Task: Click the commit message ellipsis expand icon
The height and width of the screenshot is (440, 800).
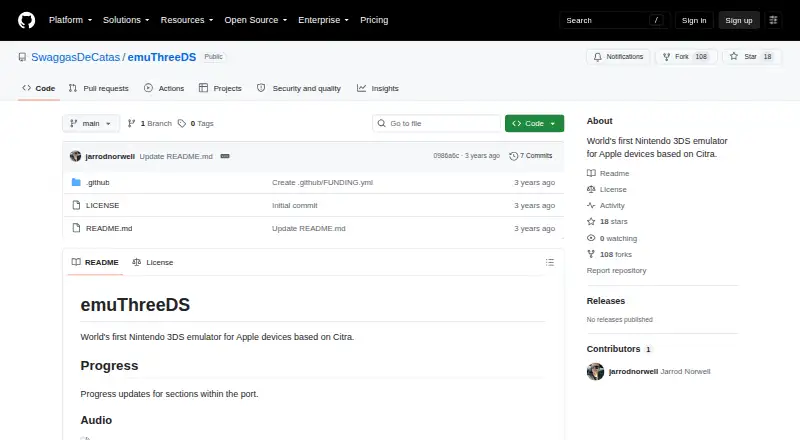Action: [x=225, y=156]
